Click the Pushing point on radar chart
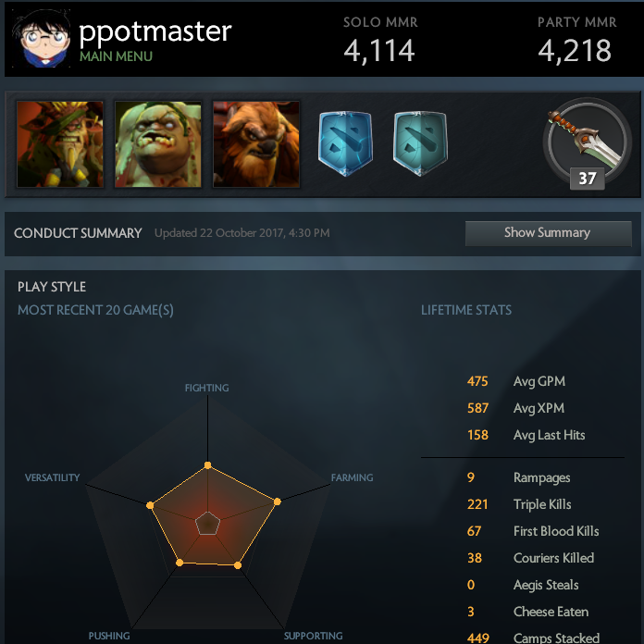 tap(180, 563)
